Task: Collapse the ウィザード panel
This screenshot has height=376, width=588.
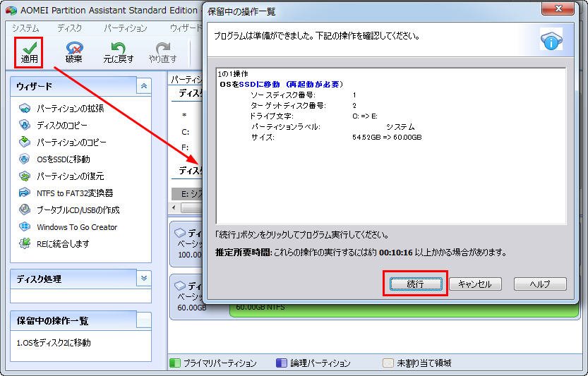Action: coord(144,86)
